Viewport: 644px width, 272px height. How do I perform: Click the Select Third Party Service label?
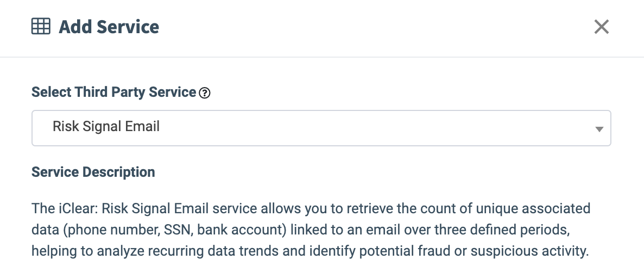[113, 92]
